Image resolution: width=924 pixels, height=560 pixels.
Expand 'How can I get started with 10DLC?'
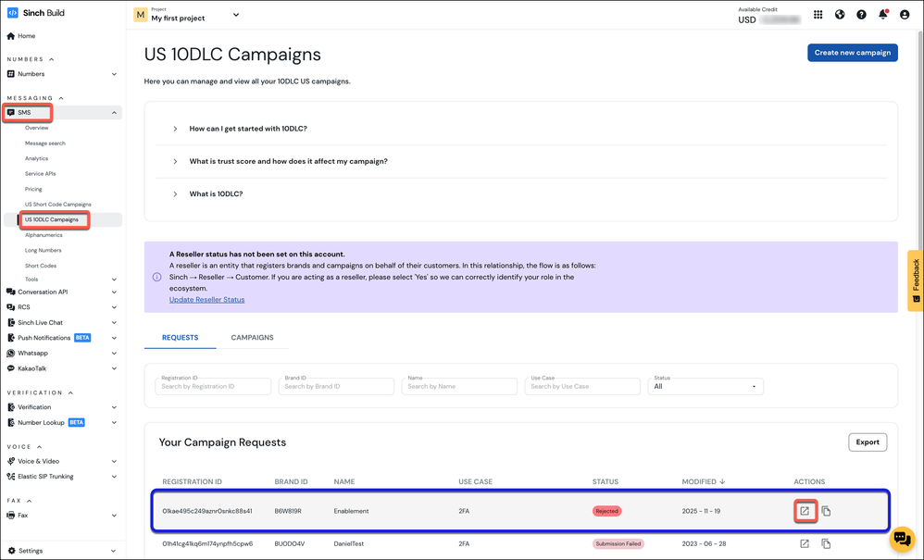click(248, 129)
